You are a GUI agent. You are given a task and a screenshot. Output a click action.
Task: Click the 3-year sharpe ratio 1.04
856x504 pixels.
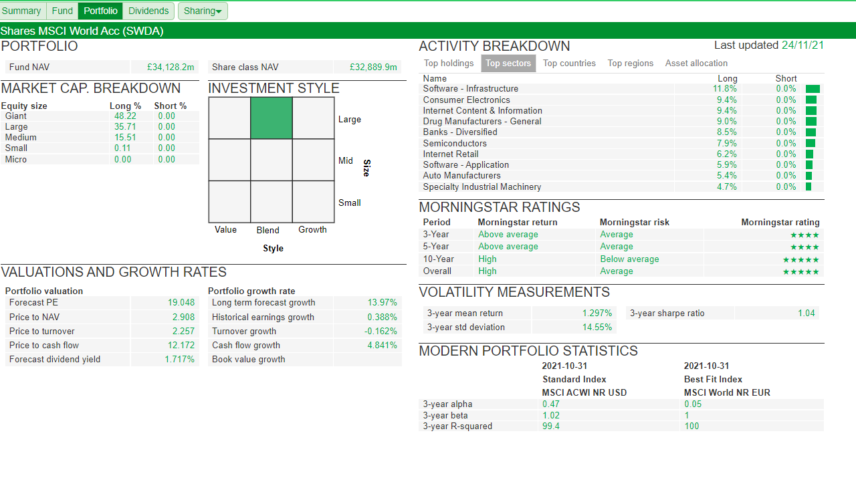tap(807, 313)
